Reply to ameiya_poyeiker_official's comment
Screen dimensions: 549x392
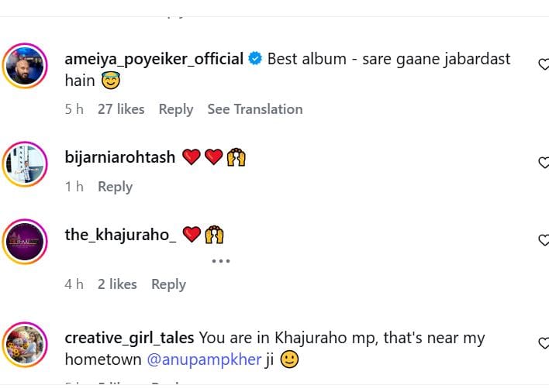click(x=175, y=109)
